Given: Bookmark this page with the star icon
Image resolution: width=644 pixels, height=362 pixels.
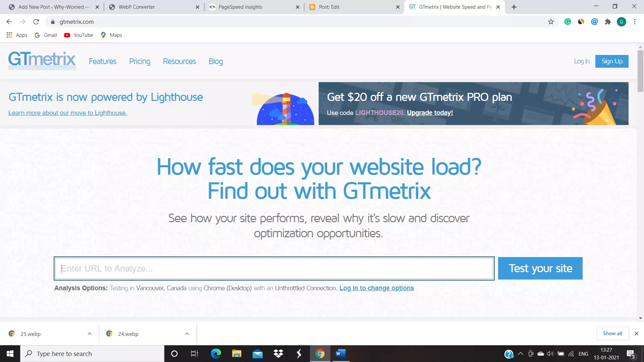Looking at the screenshot, I should click(551, 22).
